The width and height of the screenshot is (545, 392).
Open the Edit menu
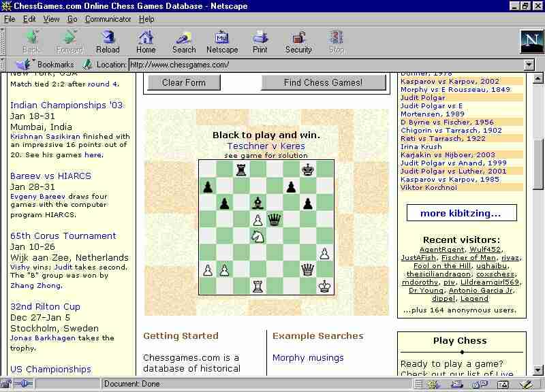29,19
